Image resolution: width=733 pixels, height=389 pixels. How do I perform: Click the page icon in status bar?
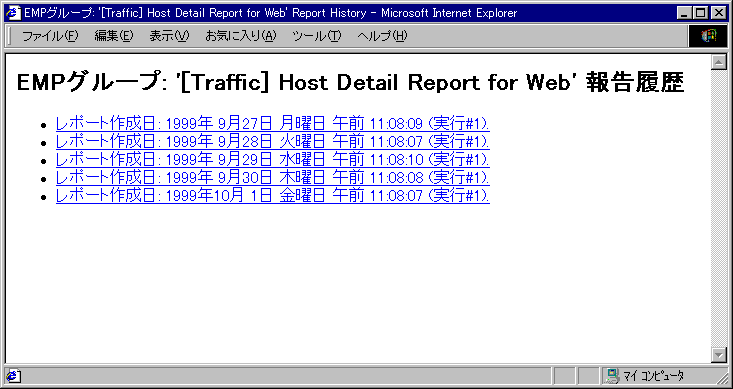tap(14, 375)
